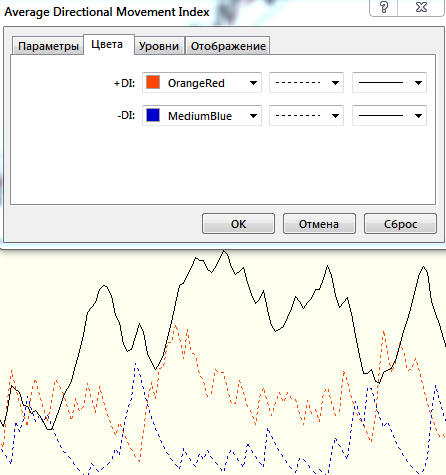Image resolution: width=446 pixels, height=475 pixels.
Task: Switch to the Уровни tab
Action: (159, 46)
